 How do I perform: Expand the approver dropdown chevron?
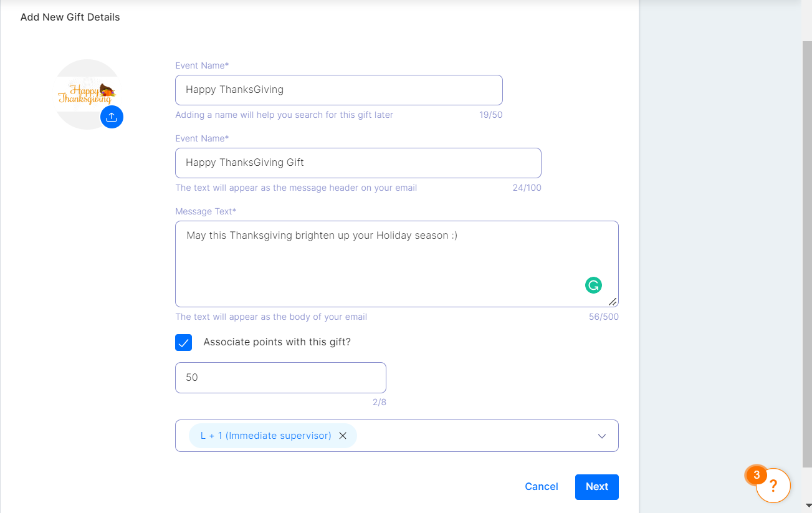[602, 436]
